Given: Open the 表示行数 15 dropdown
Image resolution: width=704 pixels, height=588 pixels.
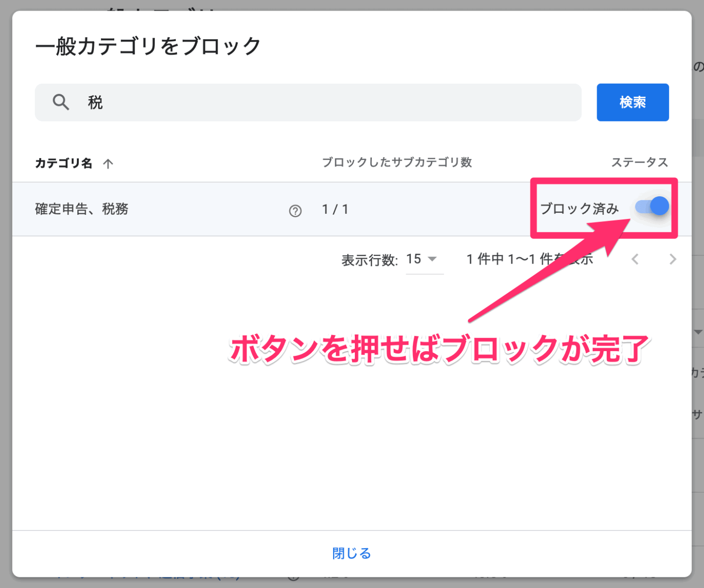Looking at the screenshot, I should tap(424, 260).
